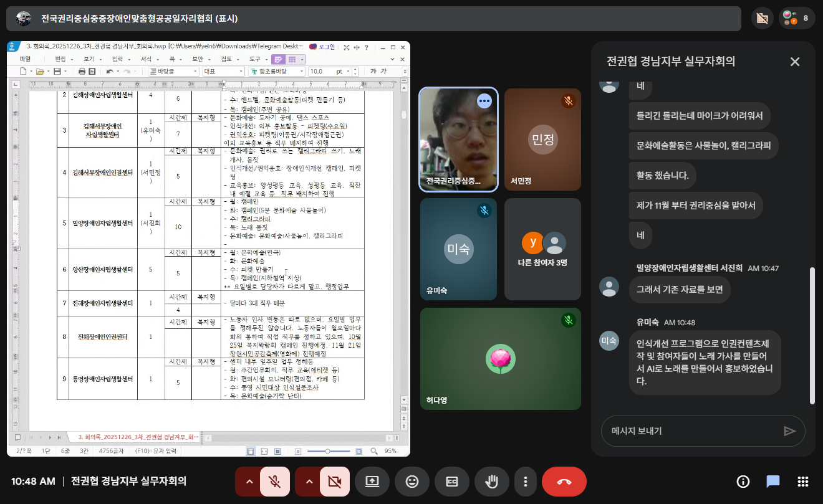Leave the call with red hang-up button
The width and height of the screenshot is (823, 504).
pyautogui.click(x=564, y=482)
